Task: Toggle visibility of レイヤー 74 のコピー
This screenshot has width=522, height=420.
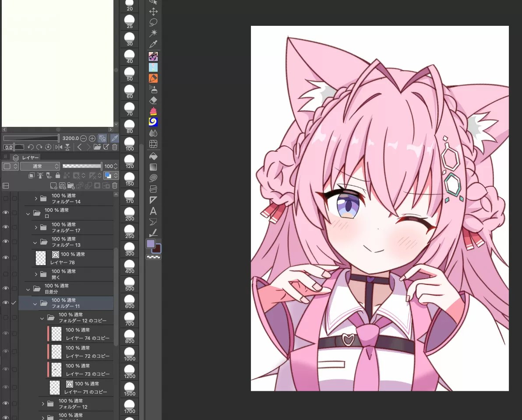Action: (6, 333)
